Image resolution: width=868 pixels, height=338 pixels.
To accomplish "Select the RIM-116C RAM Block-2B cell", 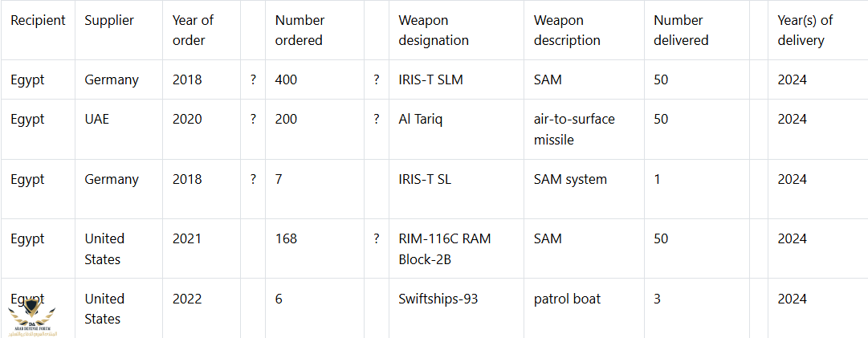I will point(444,249).
